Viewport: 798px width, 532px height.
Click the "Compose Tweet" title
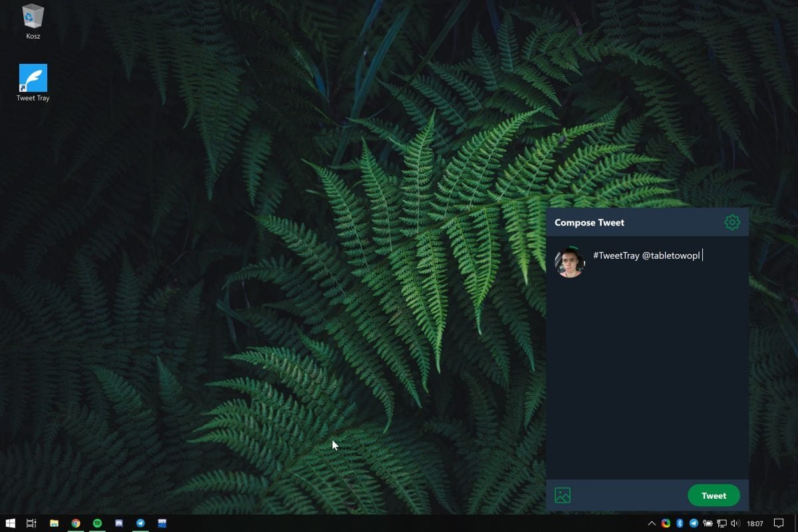(x=589, y=222)
